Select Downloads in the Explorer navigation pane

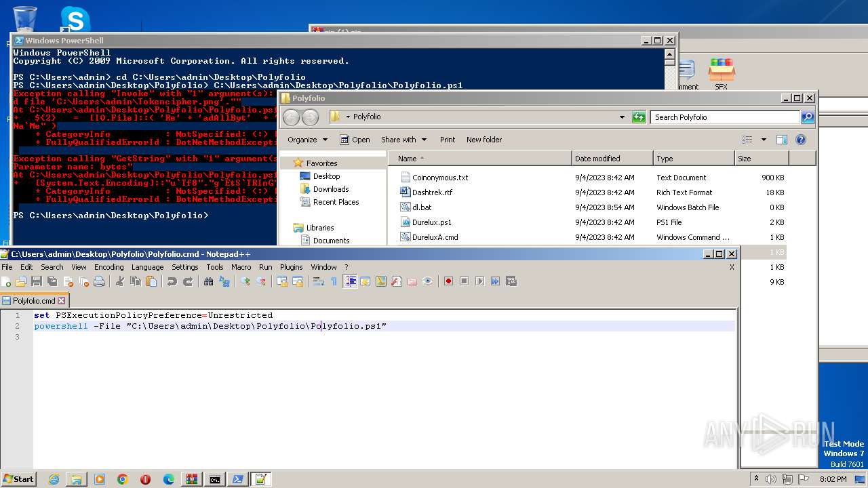pyautogui.click(x=331, y=189)
